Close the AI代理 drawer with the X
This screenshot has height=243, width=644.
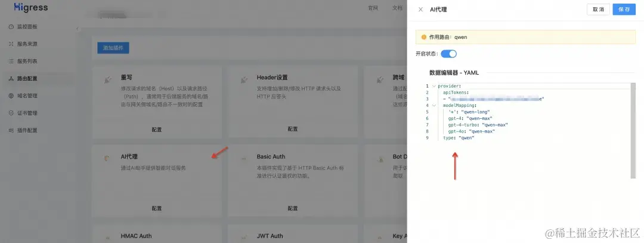420,10
